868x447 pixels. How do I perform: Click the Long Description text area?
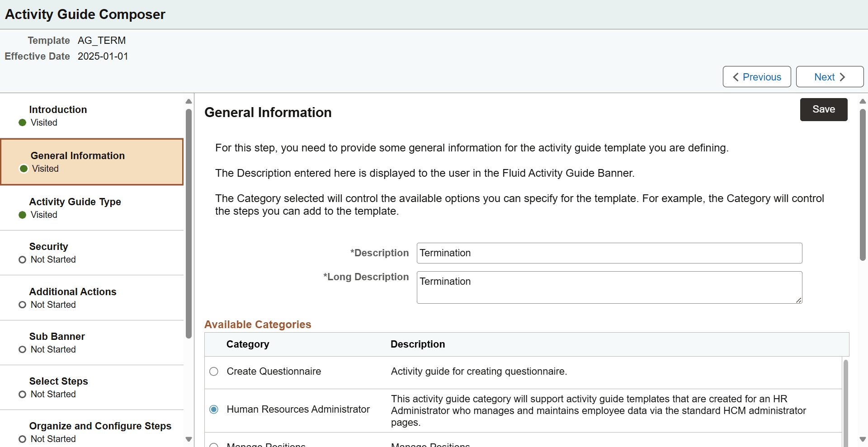coord(609,287)
